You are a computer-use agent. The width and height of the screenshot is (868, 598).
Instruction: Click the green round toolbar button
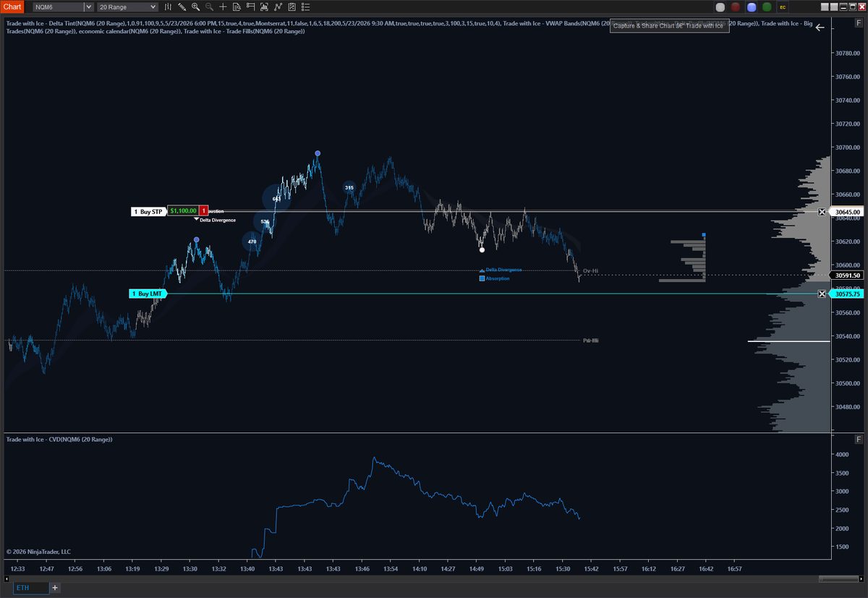[x=767, y=7]
